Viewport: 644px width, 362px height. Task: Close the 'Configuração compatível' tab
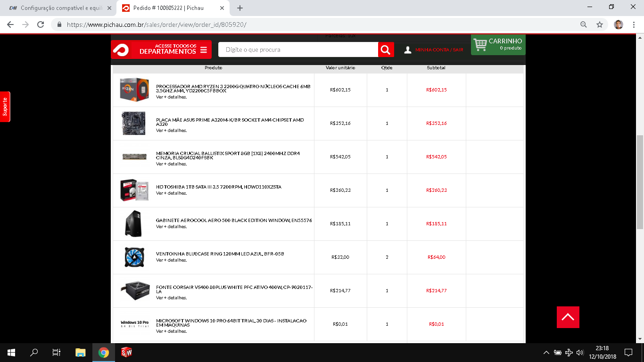click(x=109, y=8)
